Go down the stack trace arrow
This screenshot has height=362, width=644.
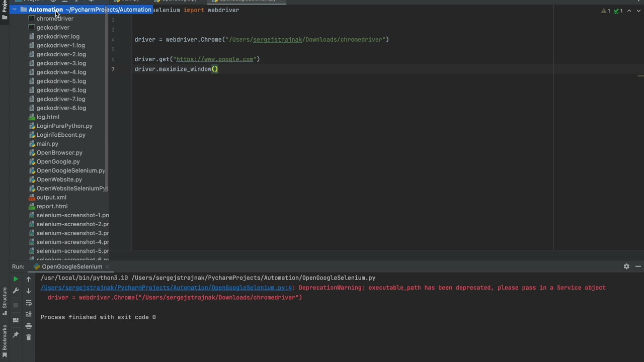point(29,291)
